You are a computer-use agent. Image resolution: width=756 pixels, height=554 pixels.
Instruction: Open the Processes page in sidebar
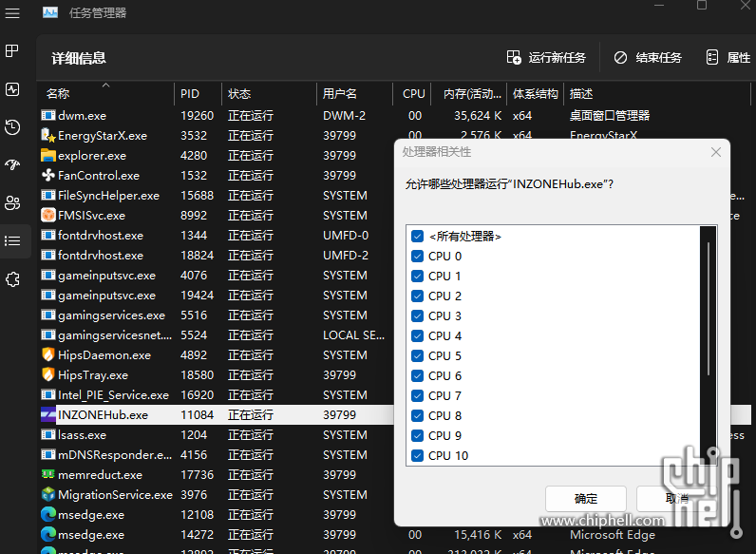point(12,50)
